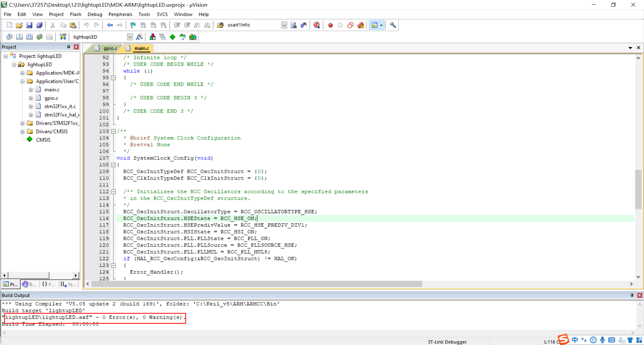Collapse the Application/User/Core folder
The height and width of the screenshot is (345, 644).
click(22, 81)
